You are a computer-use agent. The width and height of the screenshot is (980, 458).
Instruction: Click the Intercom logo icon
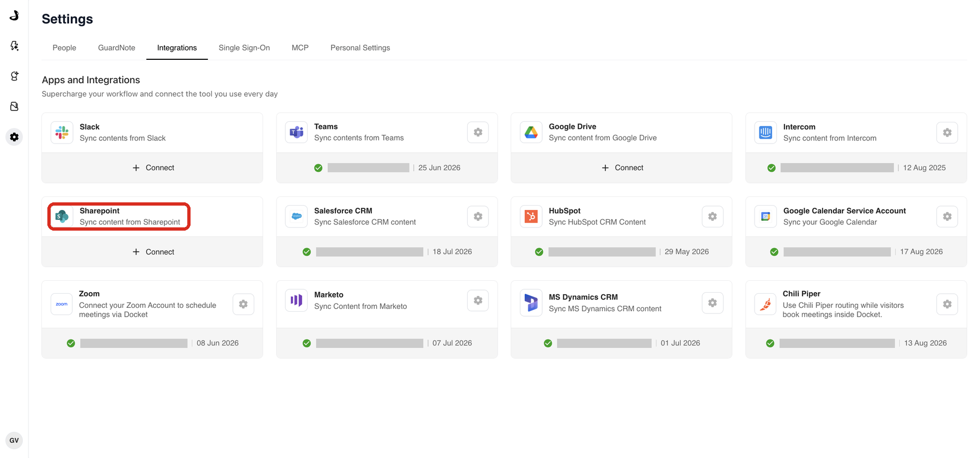pos(765,133)
